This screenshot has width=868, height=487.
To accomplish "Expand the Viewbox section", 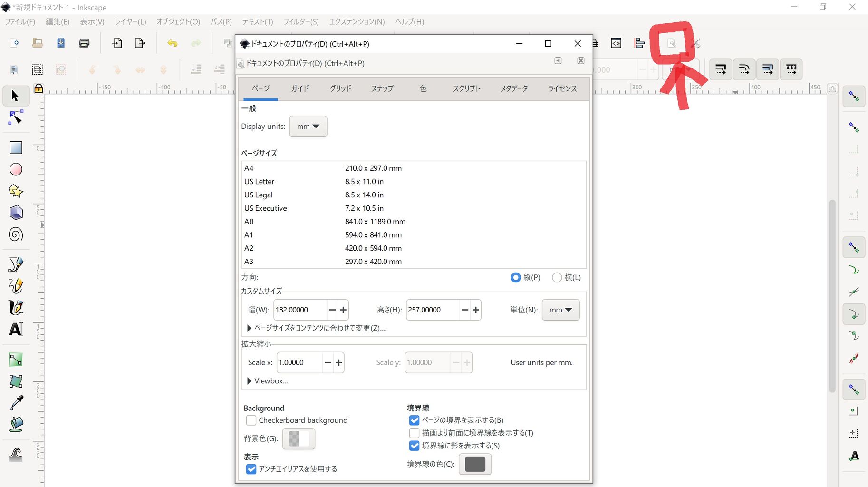I will pyautogui.click(x=250, y=380).
